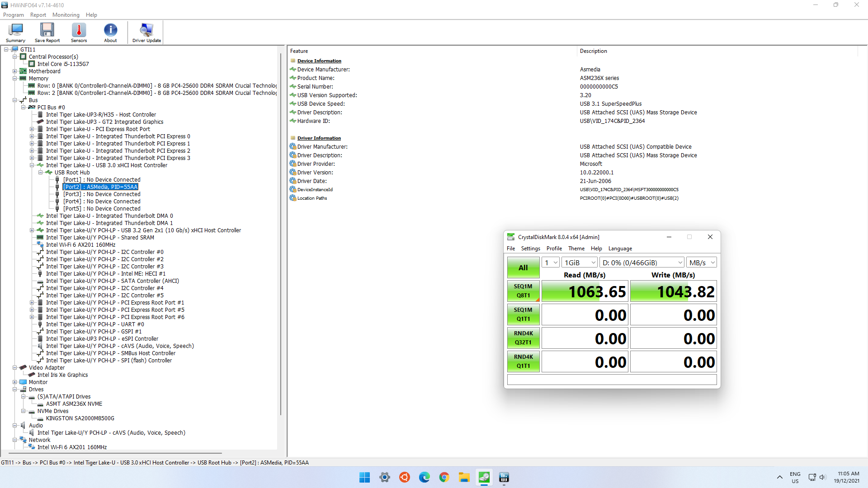Click the 1063.65 read result cell
The image size is (868, 488).
(x=585, y=291)
